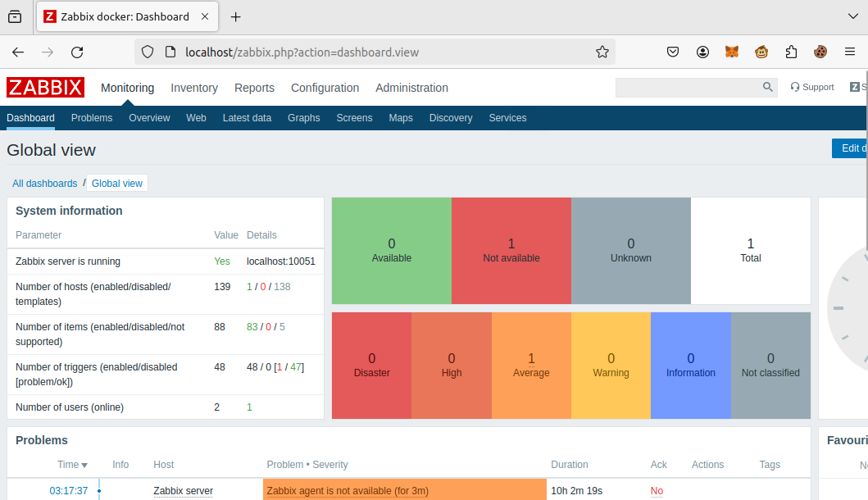Click the No acknowledge link
Viewport: 868px width, 500px height.
point(657,491)
